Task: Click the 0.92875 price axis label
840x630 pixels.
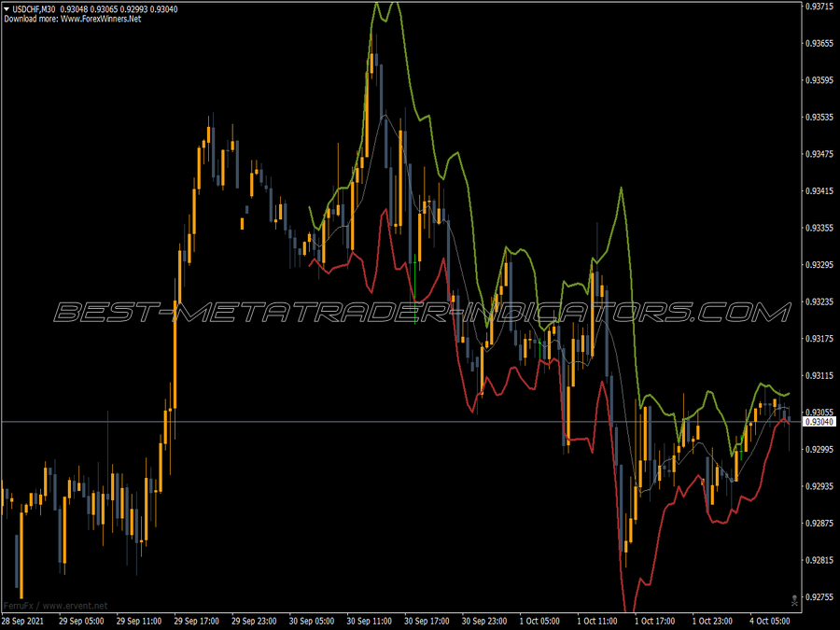Action: click(x=819, y=524)
